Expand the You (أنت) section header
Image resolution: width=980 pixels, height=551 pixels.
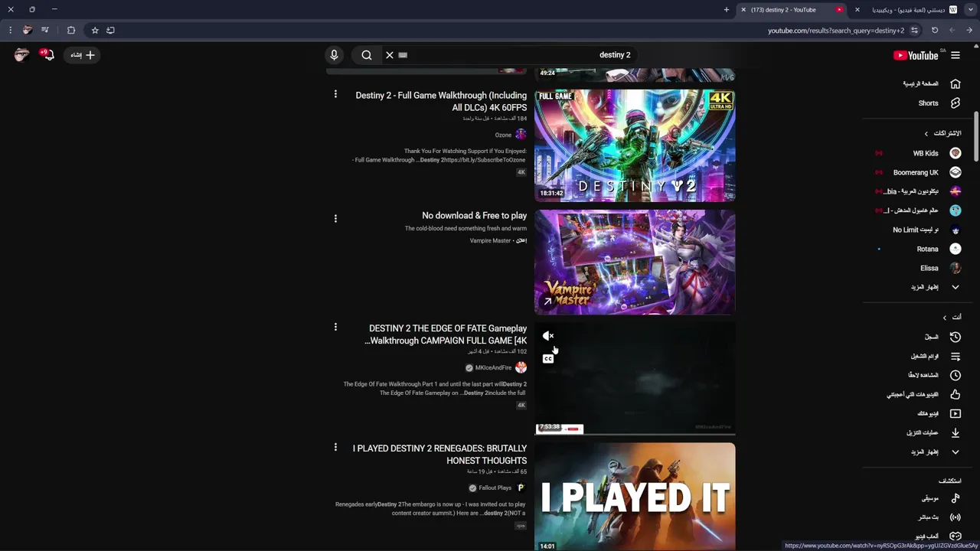point(952,317)
